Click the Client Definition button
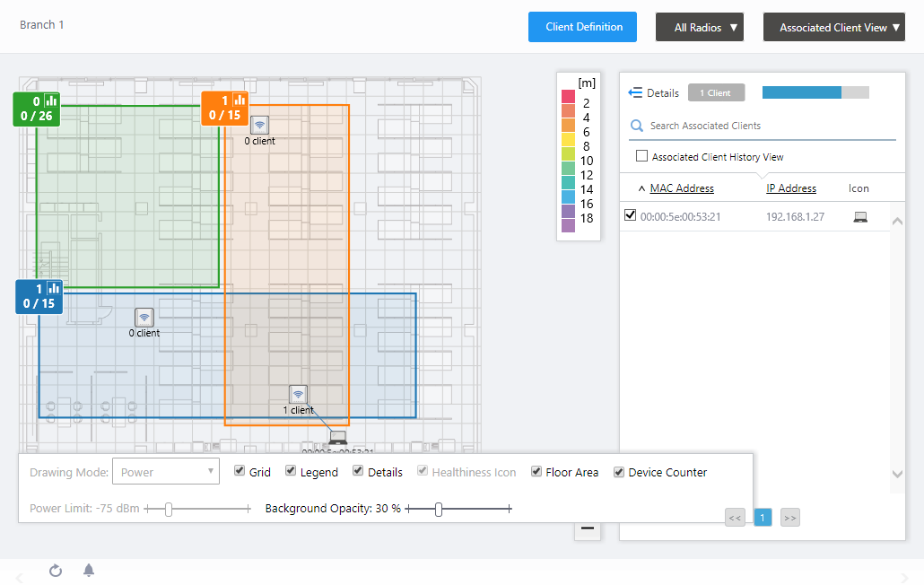 click(582, 27)
